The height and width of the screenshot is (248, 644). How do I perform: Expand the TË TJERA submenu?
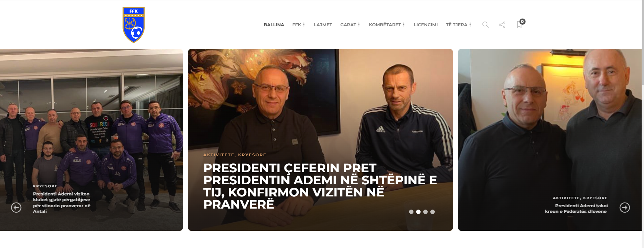(470, 25)
